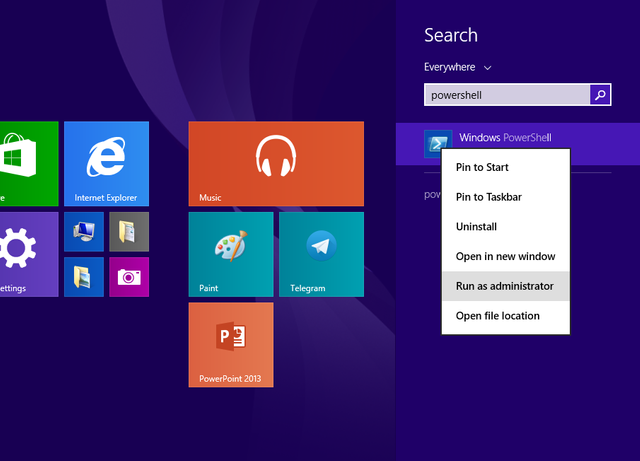Open the Pictures folder tile
Image resolution: width=640 pixels, height=461 pixels.
click(84, 277)
